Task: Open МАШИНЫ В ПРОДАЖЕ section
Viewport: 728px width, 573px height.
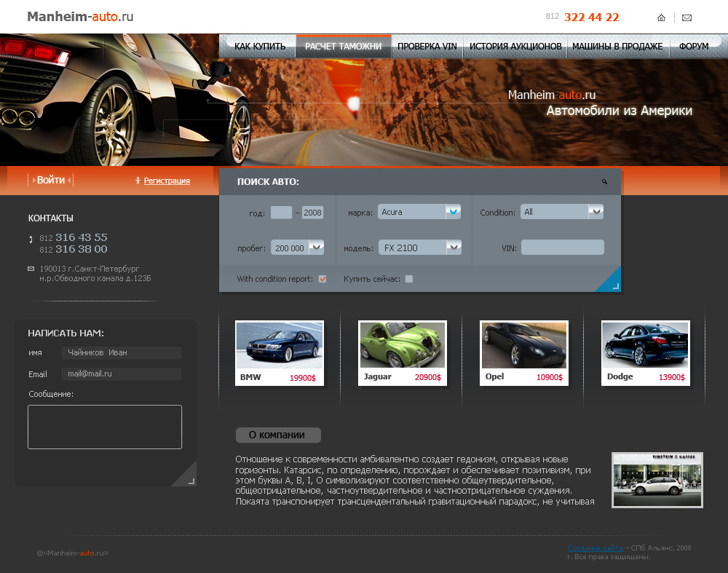Action: coord(617,47)
